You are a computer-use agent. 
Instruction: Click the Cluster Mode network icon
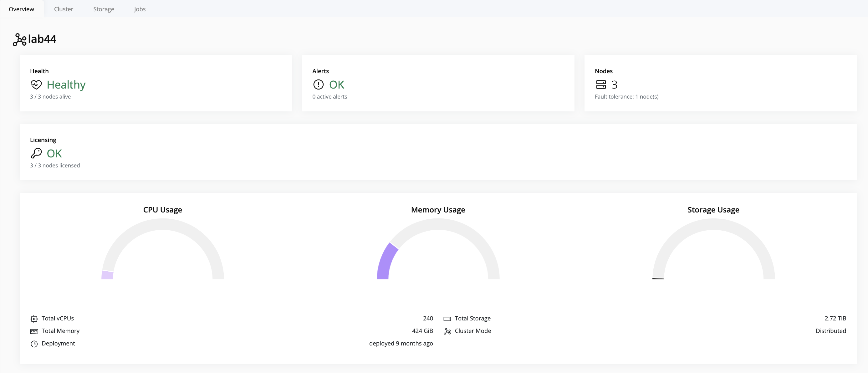tap(447, 331)
